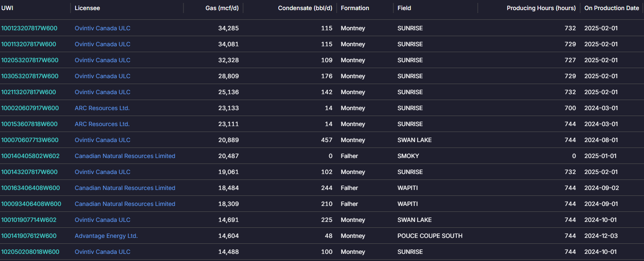The width and height of the screenshot is (644, 261).
Task: Open UWI 100101907714W602 link
Action: click(29, 220)
